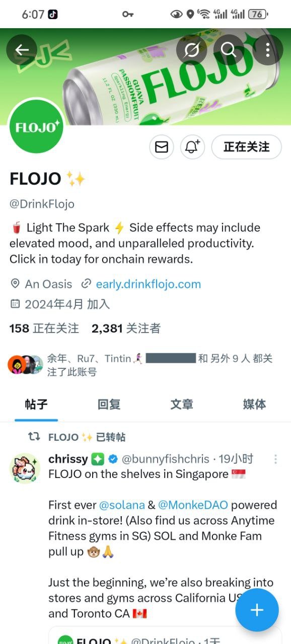View the 2,381 关注者 followers list

[126, 329]
